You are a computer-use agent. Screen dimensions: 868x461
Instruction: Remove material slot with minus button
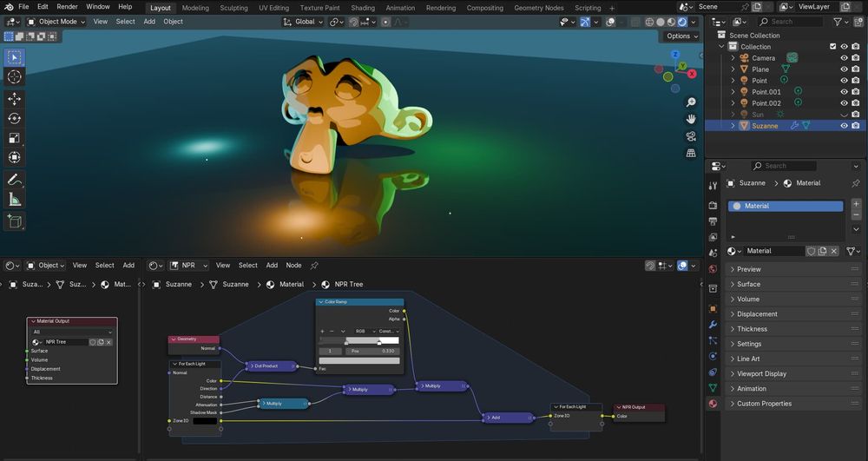point(856,215)
